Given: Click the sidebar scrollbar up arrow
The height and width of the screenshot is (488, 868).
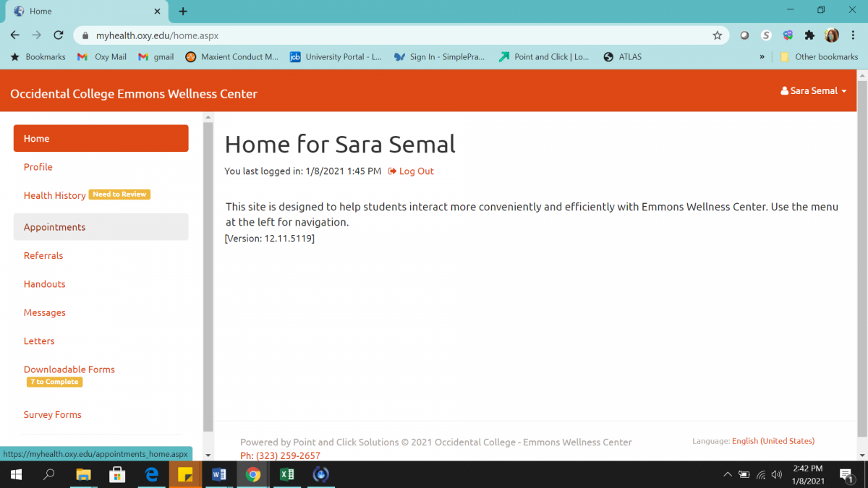Looking at the screenshot, I should pyautogui.click(x=208, y=117).
